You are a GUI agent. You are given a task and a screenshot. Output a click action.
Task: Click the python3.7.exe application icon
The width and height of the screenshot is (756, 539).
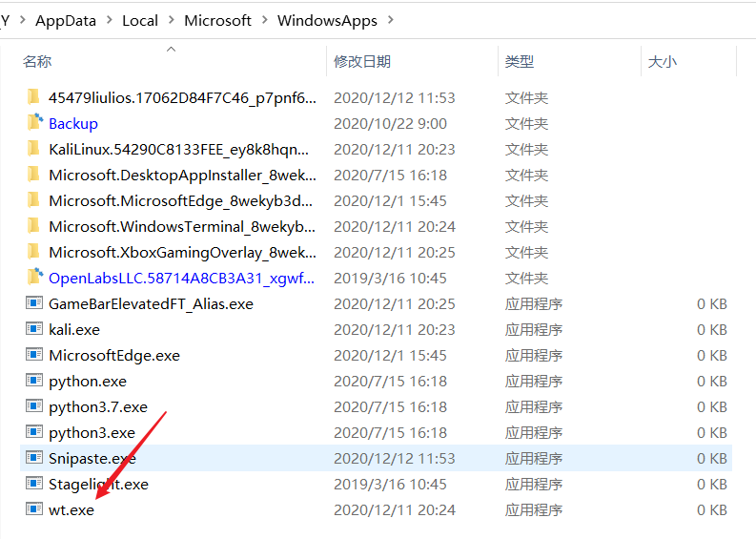(x=33, y=406)
